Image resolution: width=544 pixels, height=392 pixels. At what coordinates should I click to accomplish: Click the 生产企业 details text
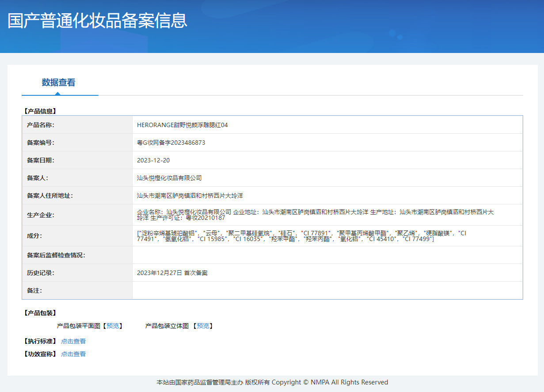tap(315, 215)
